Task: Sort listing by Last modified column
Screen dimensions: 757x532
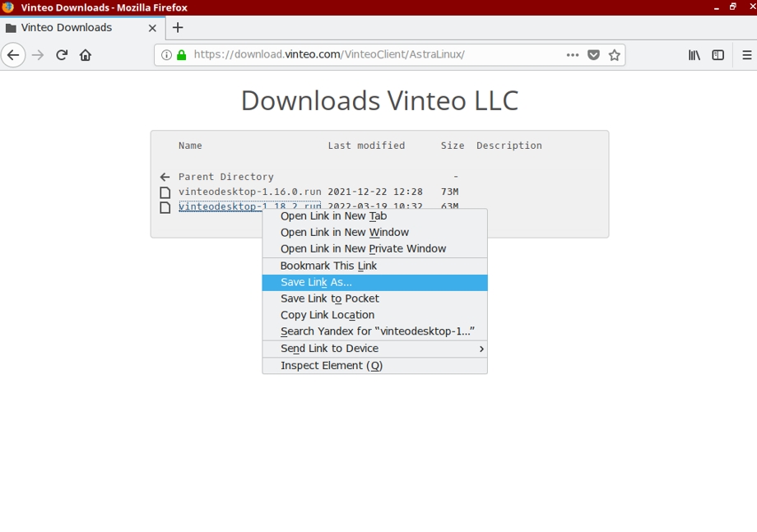Action: pos(366,146)
